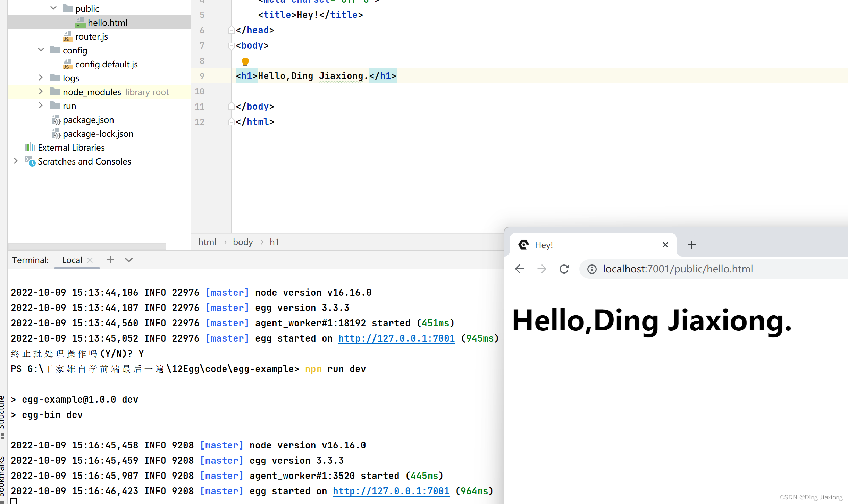Click the Hey! tab favicon
848x504 pixels.
click(523, 245)
